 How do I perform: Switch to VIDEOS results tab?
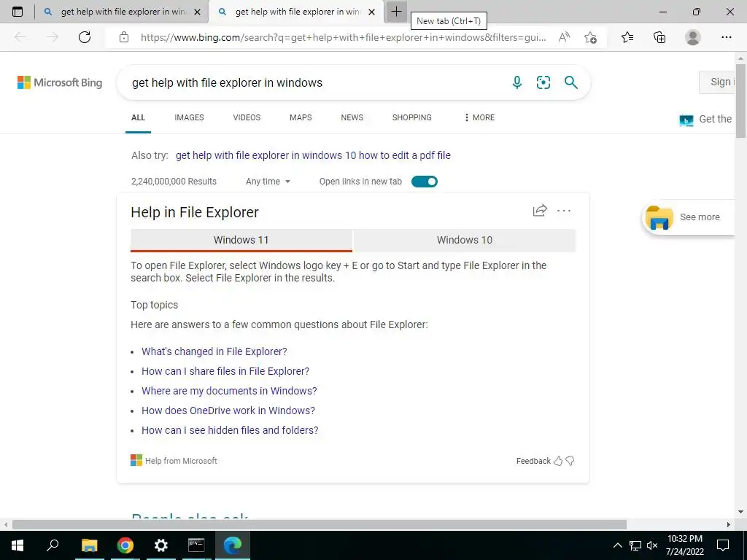pos(247,117)
